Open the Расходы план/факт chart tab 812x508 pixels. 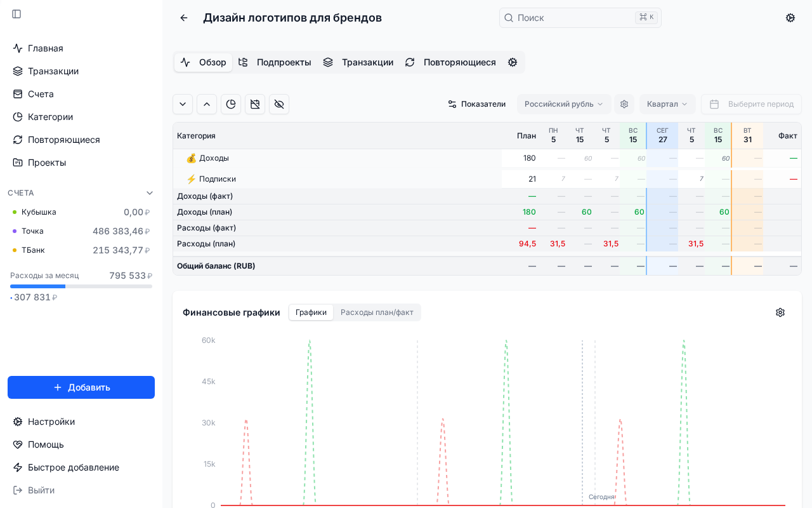click(377, 312)
